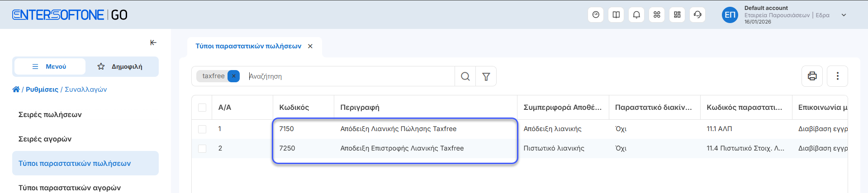Switch to the Δημοφιλή tab
Screen dimensions: 868x193
(x=120, y=66)
